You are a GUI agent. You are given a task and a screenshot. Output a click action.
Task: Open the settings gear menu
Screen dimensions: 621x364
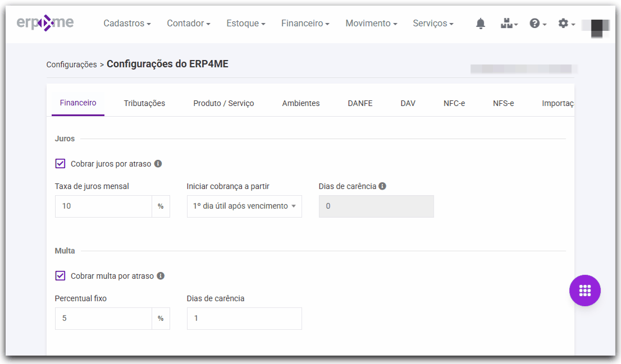click(x=567, y=24)
